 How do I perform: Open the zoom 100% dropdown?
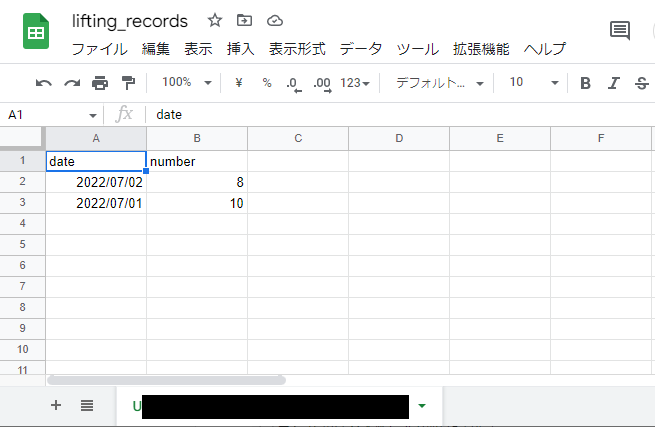(x=187, y=82)
